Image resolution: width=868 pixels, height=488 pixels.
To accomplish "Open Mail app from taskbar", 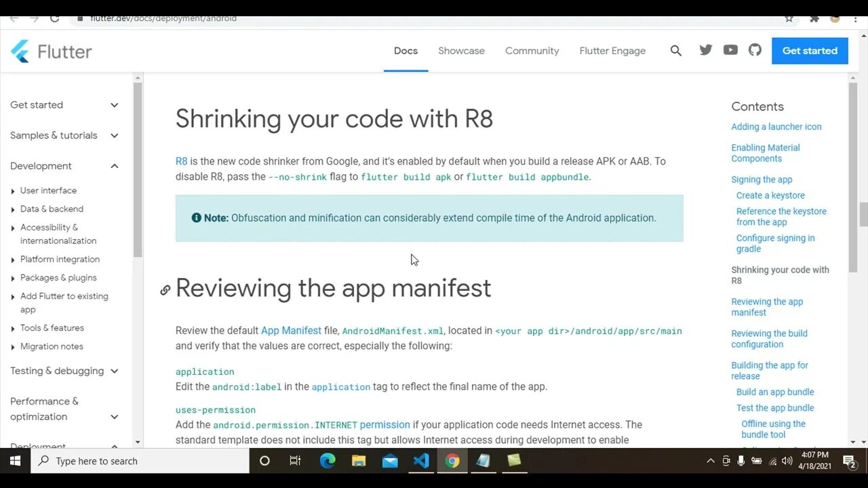I will 390,461.
